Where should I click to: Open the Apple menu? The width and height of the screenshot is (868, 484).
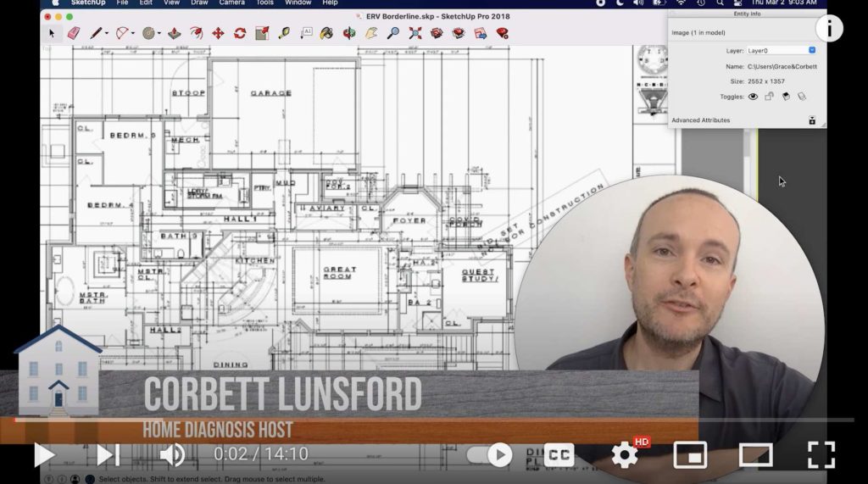click(55, 3)
